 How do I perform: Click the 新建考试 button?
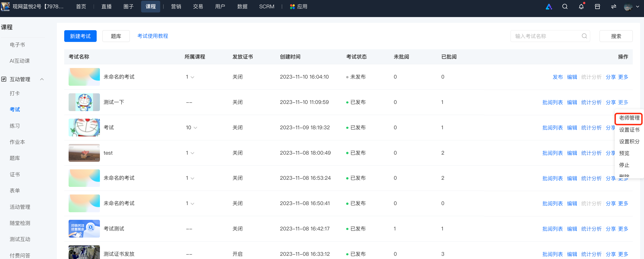click(x=80, y=36)
